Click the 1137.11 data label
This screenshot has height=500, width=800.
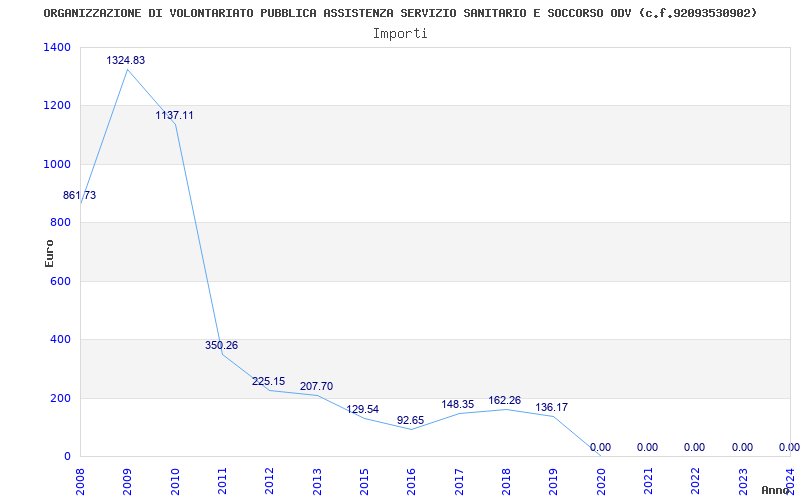coord(174,115)
